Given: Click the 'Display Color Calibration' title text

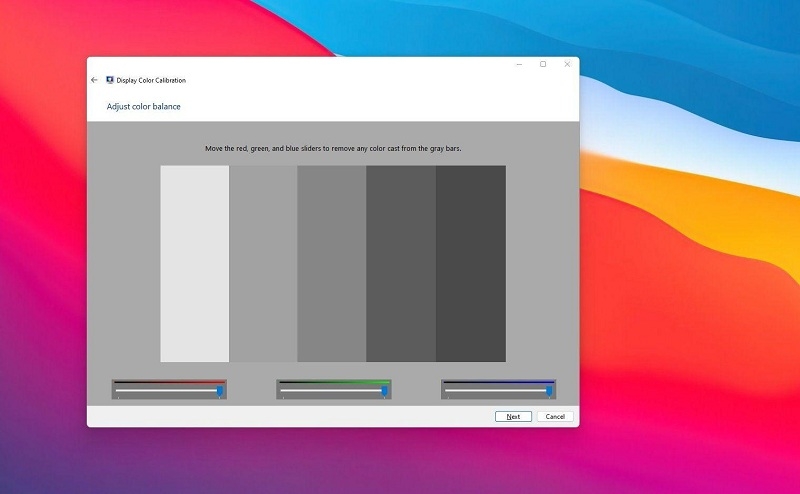Looking at the screenshot, I should [151, 80].
